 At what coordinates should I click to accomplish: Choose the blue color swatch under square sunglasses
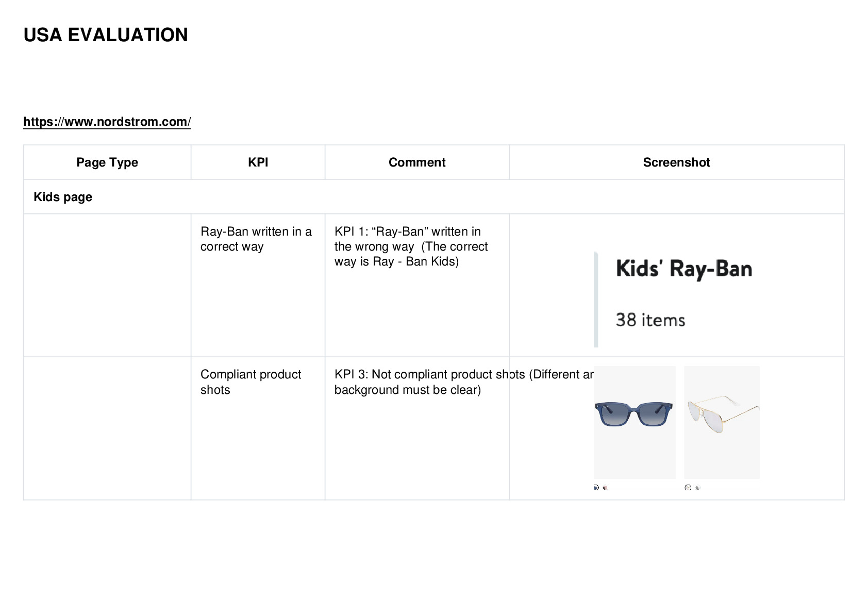pyautogui.click(x=596, y=487)
